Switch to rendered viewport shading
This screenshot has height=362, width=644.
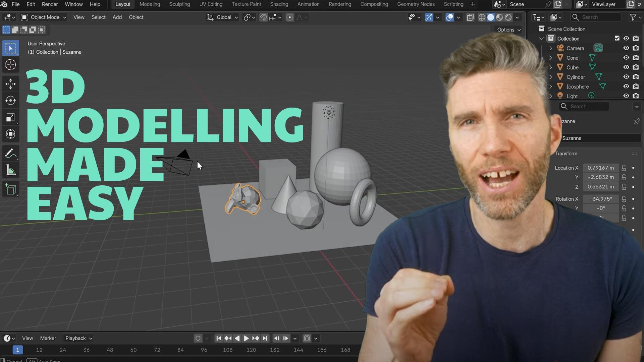(508, 17)
